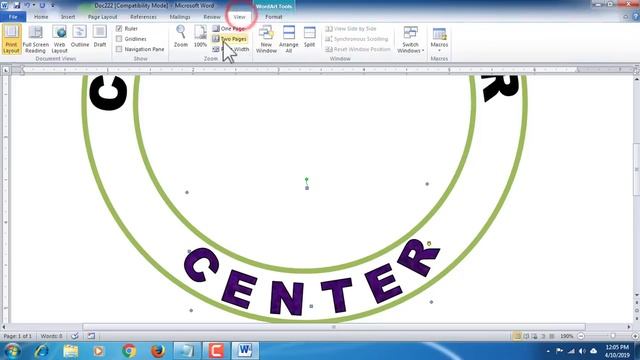Open the File tab
The height and width of the screenshot is (360, 640).
[x=13, y=17]
